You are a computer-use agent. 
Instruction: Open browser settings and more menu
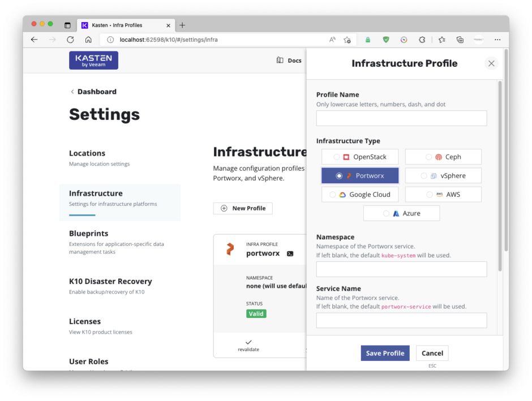click(x=497, y=40)
